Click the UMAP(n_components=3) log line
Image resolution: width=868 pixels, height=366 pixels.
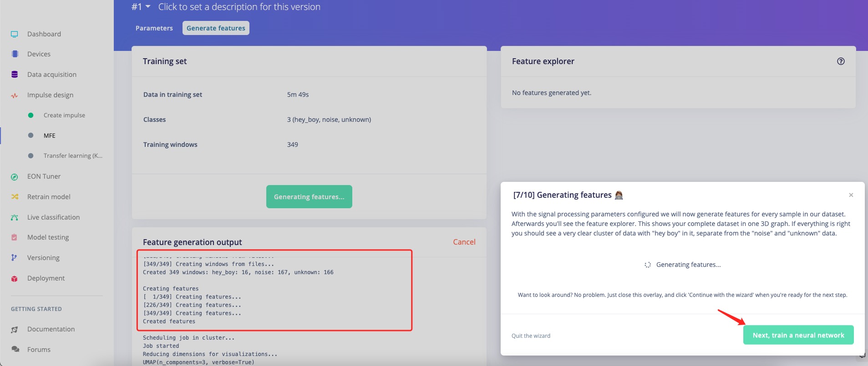tap(198, 362)
